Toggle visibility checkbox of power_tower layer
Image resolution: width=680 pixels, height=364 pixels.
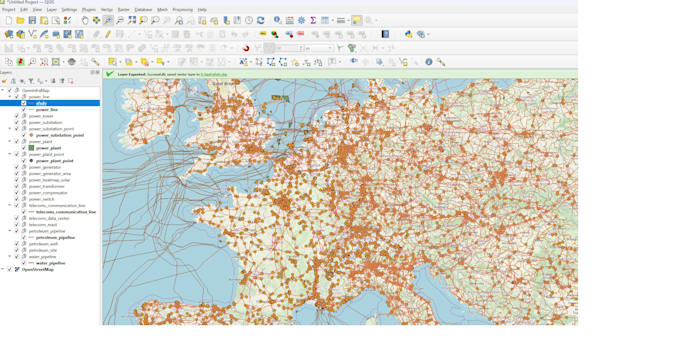coord(17,116)
